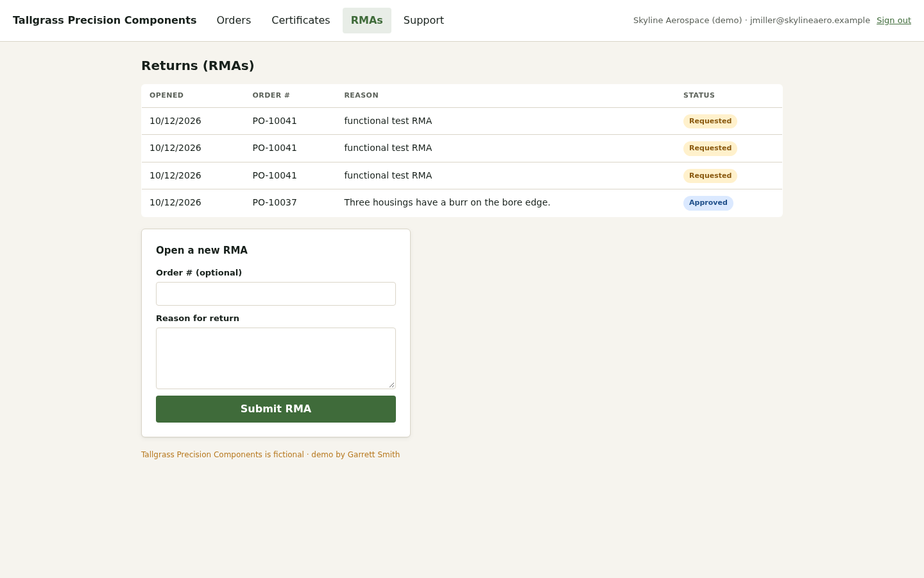The height and width of the screenshot is (578, 924).
Task: Open the Support page
Action: (424, 21)
